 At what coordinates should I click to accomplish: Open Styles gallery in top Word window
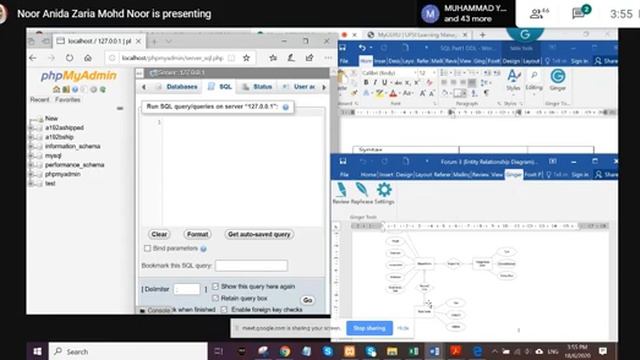point(513,80)
